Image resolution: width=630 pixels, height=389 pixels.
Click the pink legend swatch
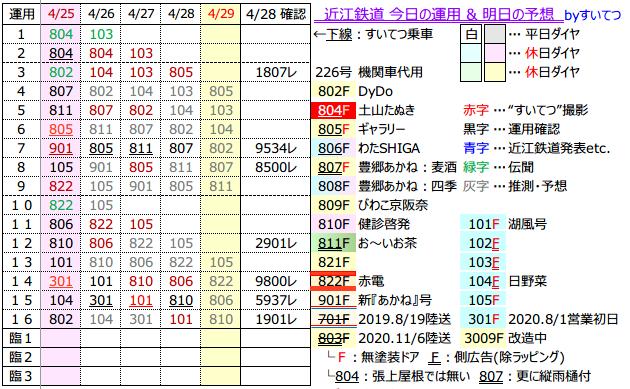tap(495, 53)
